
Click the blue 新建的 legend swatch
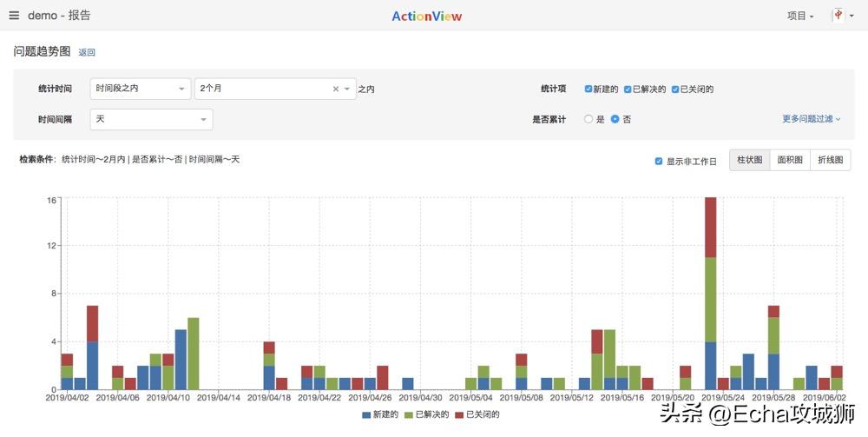point(366,414)
